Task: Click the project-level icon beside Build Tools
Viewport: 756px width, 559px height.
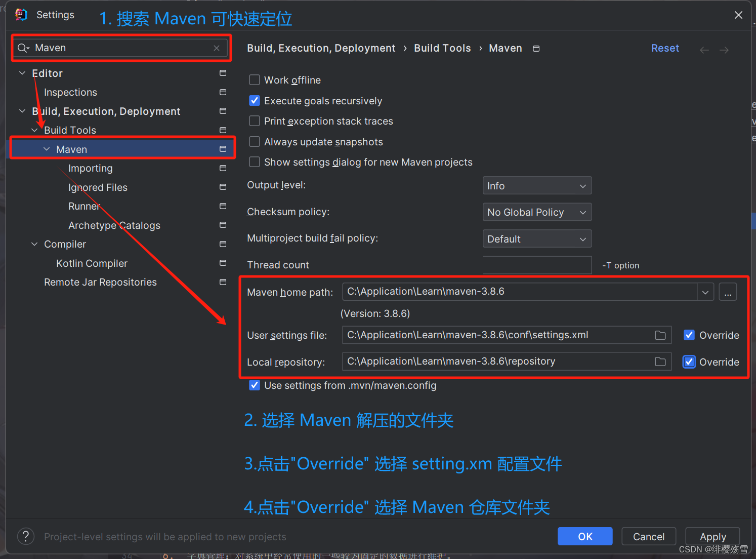Action: coord(223,130)
